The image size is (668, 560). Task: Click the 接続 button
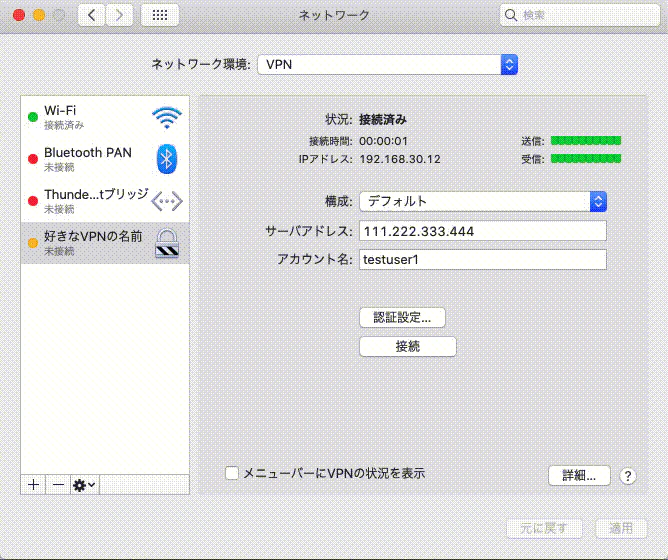click(408, 346)
